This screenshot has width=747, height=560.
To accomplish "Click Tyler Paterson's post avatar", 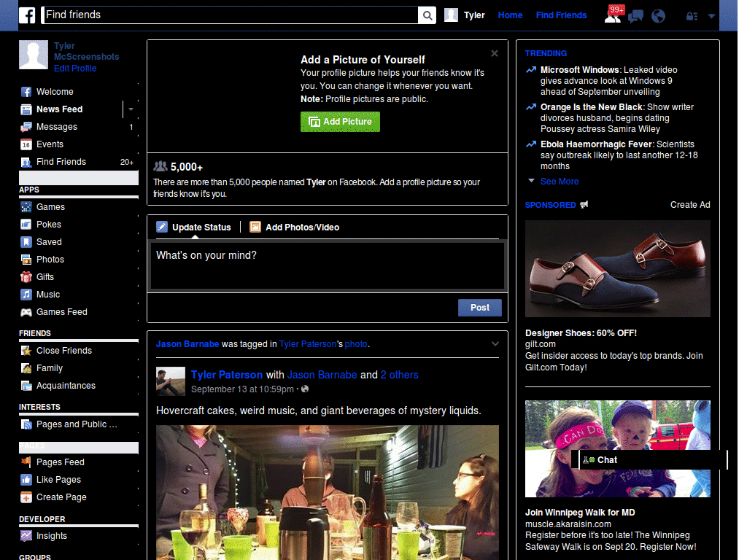I will 171,381.
